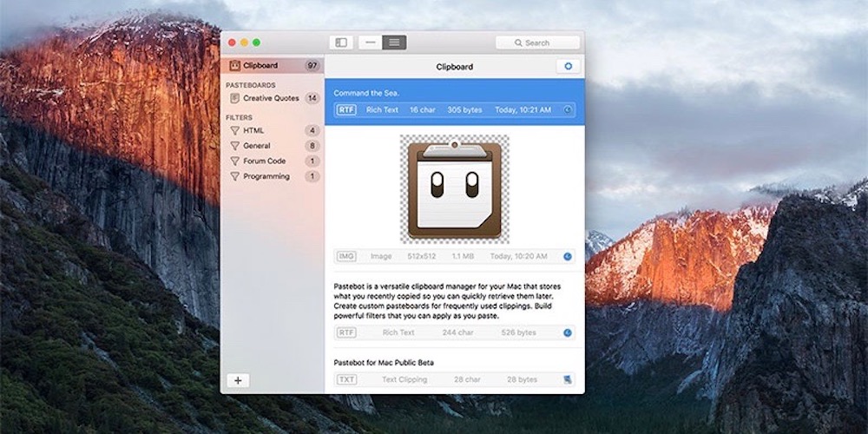Click the RTF badge on Command the Sea
Viewport: 868px width, 434px height.
click(x=345, y=110)
